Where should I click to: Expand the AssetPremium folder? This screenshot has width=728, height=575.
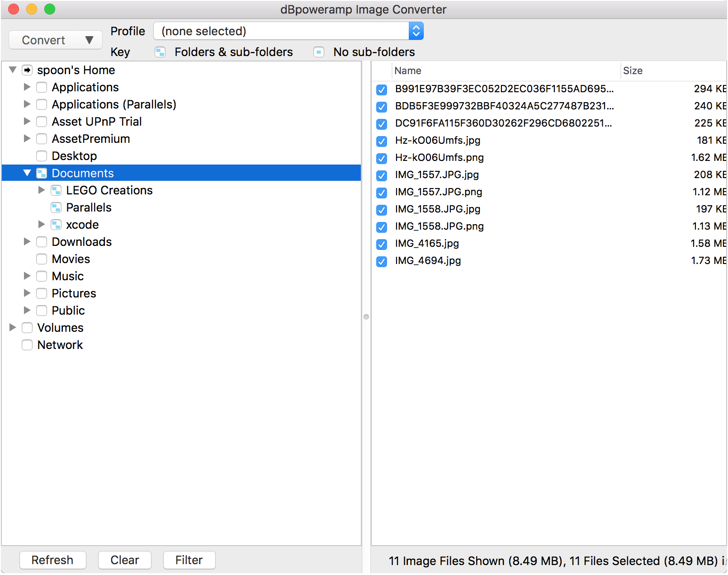pyautogui.click(x=27, y=138)
